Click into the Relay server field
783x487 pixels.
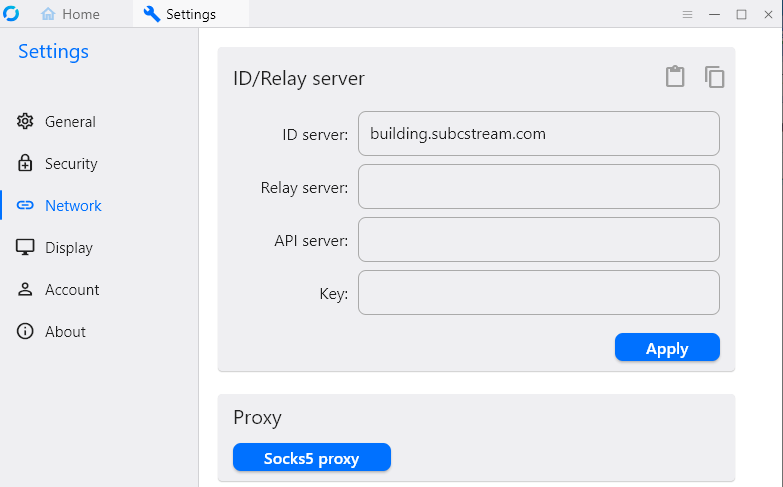point(538,186)
